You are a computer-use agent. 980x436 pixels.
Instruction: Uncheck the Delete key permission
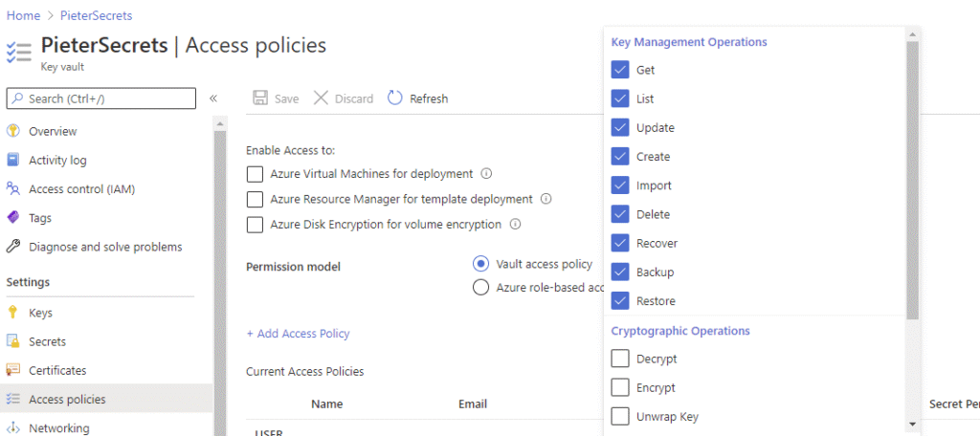coord(620,214)
